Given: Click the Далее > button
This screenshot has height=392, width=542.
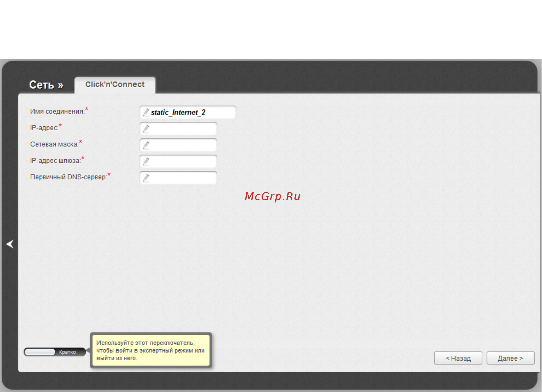Looking at the screenshot, I should (x=510, y=358).
